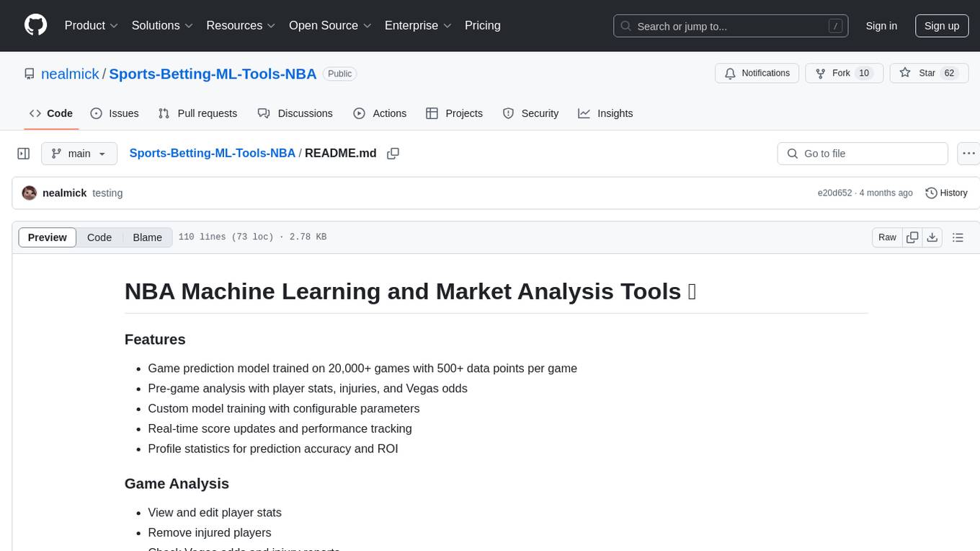Focus the Go to file search field
The image size is (980, 551).
tap(863, 154)
